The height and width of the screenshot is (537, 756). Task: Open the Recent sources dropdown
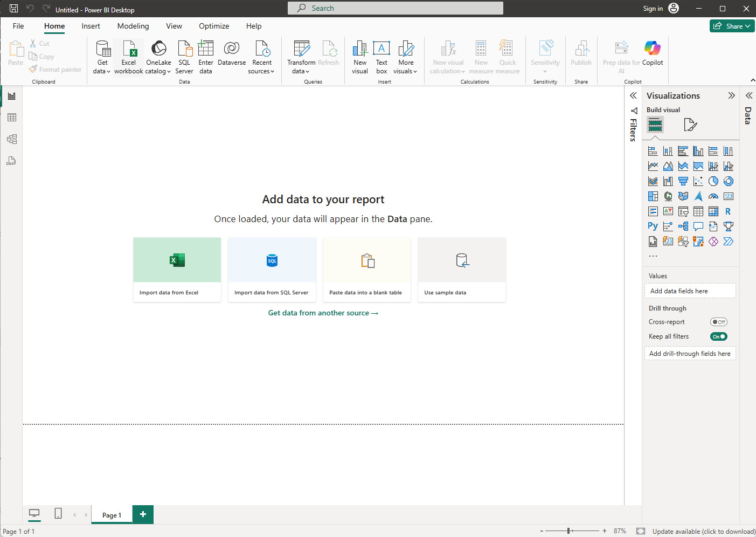[x=262, y=57]
